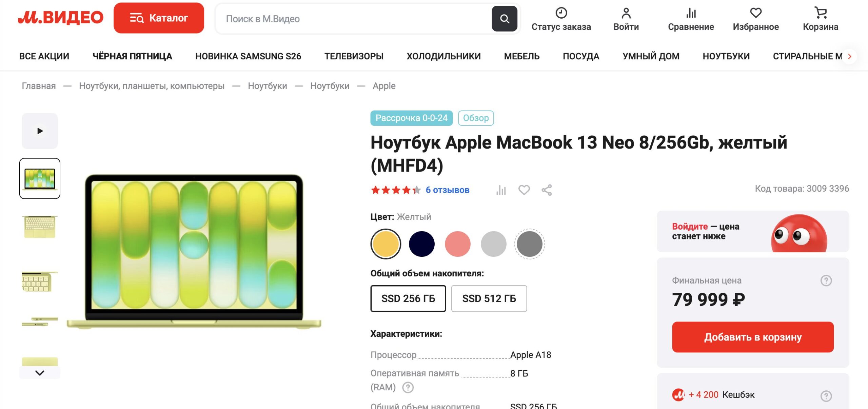
Task: Expand more product thumbnails with chevron
Action: pyautogui.click(x=40, y=372)
